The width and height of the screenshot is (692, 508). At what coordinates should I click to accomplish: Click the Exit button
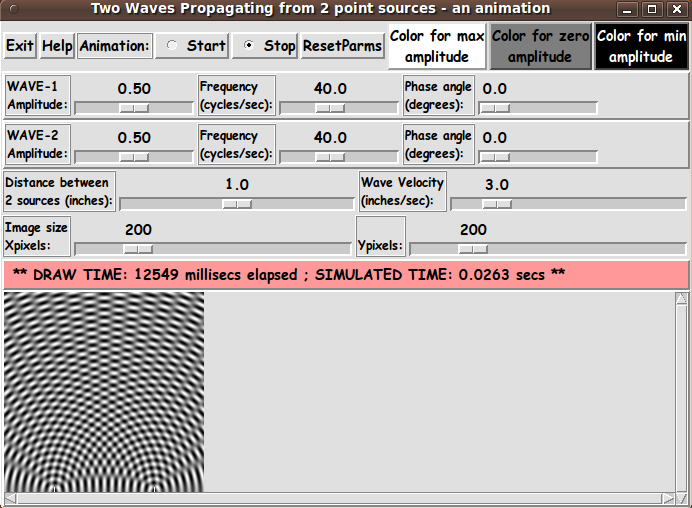19,45
